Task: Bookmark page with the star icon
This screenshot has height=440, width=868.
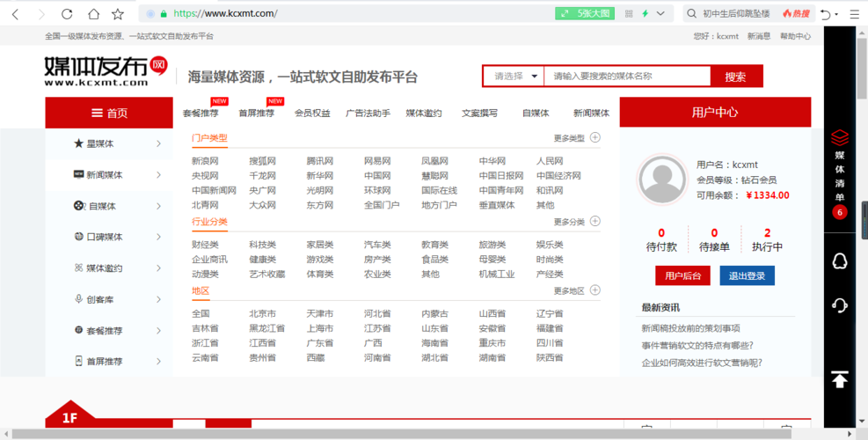Action: [x=118, y=14]
